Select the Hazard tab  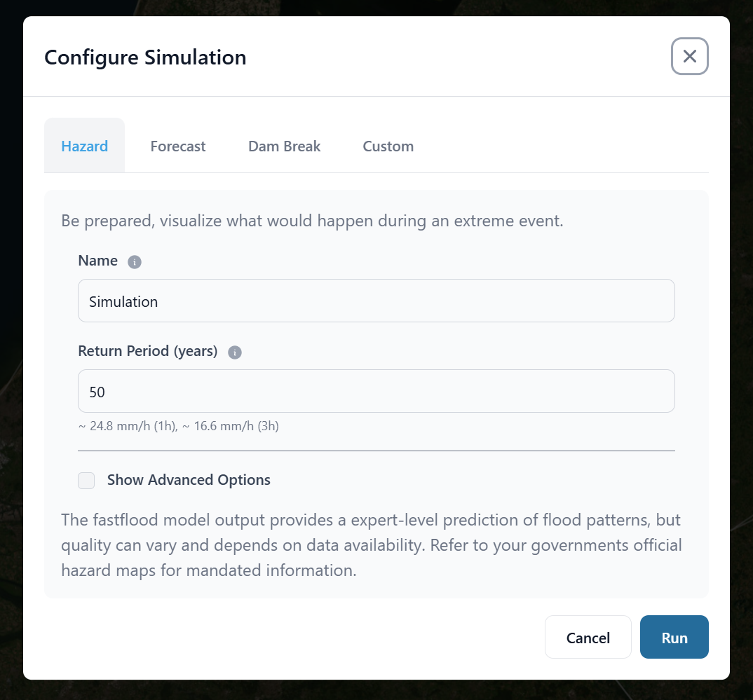(84, 146)
